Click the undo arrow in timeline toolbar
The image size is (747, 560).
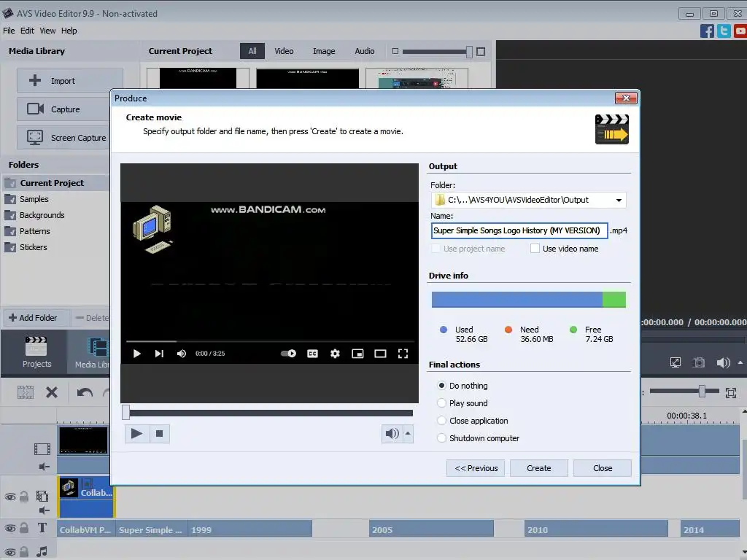[85, 392]
